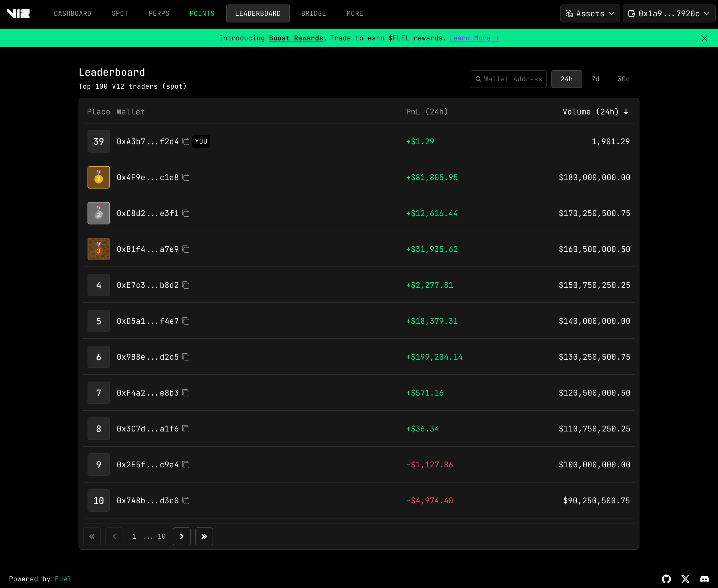Image resolution: width=718 pixels, height=588 pixels.
Task: Open the POINTS page
Action: [202, 13]
